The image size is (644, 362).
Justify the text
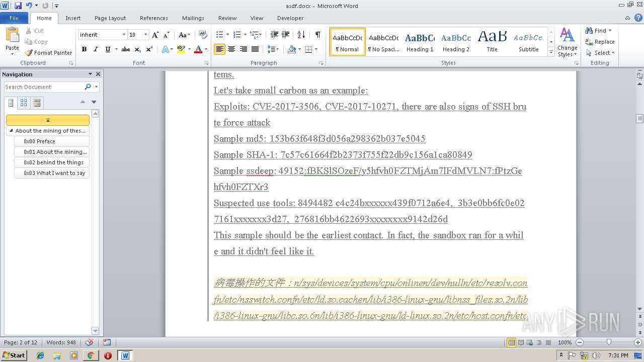click(x=255, y=49)
